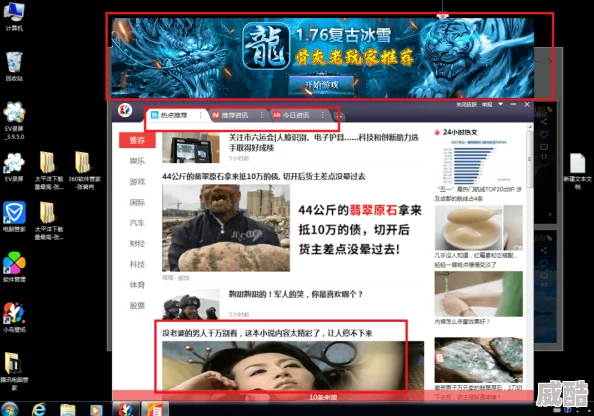This screenshot has height=416, width=594.
Task: Select the 电脑管家 shield shortcut icon
Action: (x=14, y=217)
